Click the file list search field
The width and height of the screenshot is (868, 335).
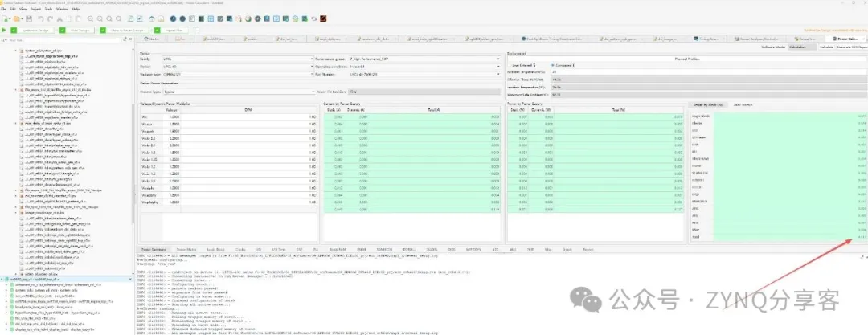(x=65, y=40)
